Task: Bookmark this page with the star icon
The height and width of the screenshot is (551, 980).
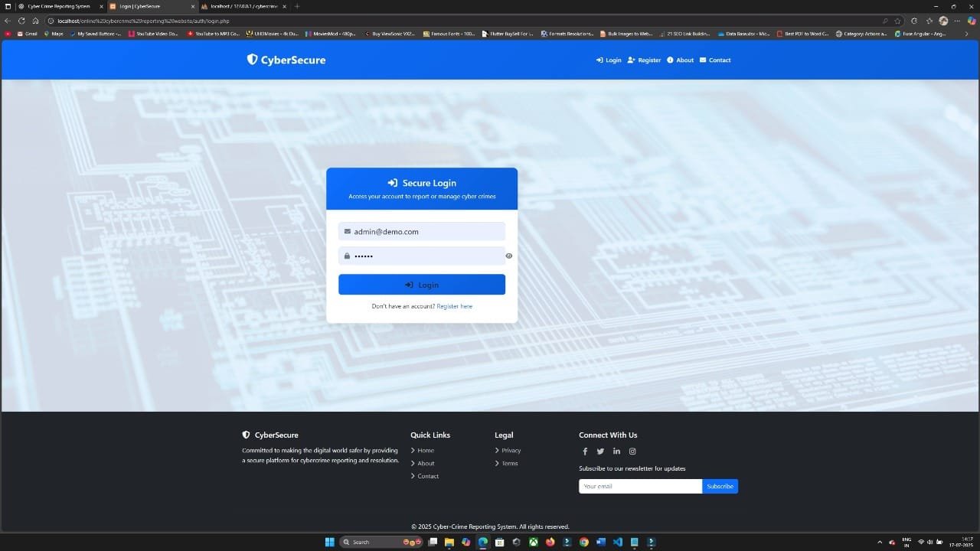Action: point(897,21)
